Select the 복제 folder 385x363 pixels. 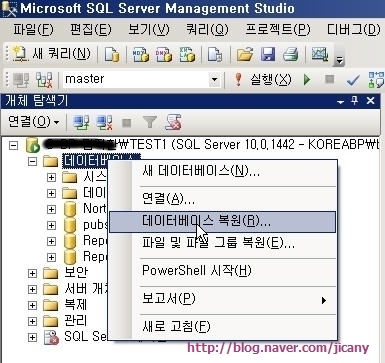pos(76,305)
